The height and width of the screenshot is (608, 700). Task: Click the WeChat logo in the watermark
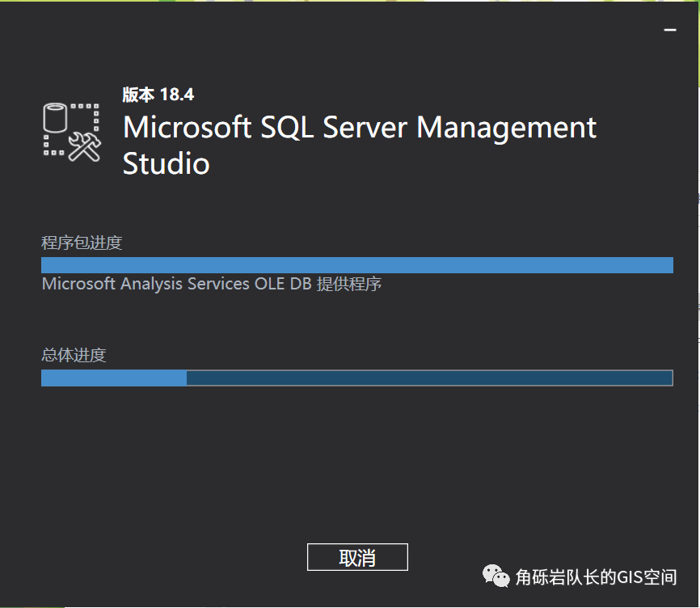495,576
